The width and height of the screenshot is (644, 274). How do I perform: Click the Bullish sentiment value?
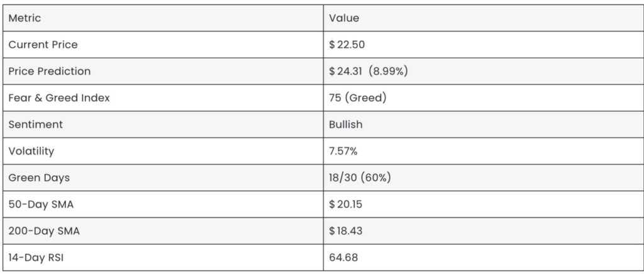(345, 124)
